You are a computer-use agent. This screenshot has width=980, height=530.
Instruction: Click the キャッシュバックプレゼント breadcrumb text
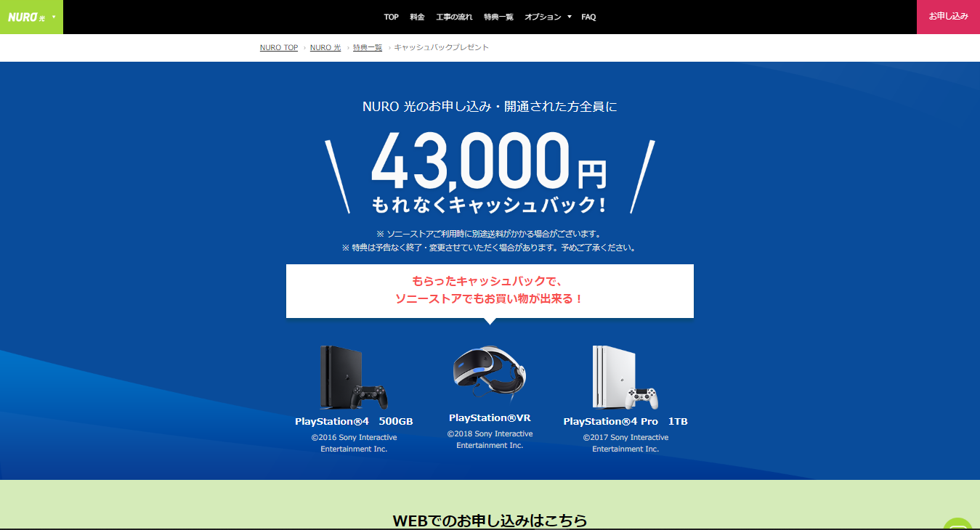tap(442, 47)
